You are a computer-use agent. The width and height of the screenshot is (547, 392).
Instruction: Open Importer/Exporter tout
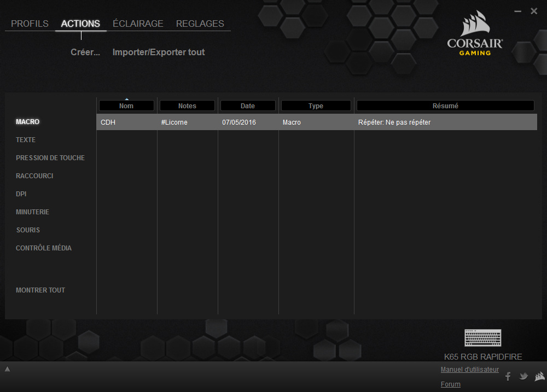159,52
